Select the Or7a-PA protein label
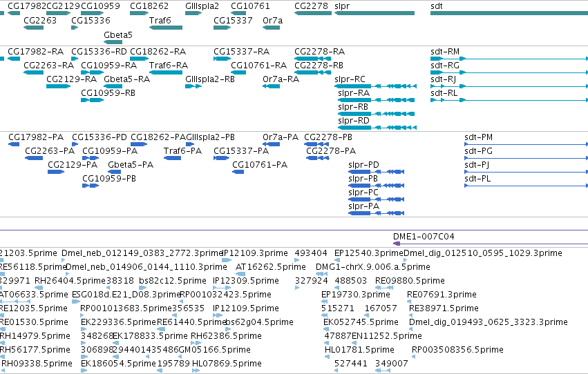The image size is (588, 374). [x=280, y=137]
